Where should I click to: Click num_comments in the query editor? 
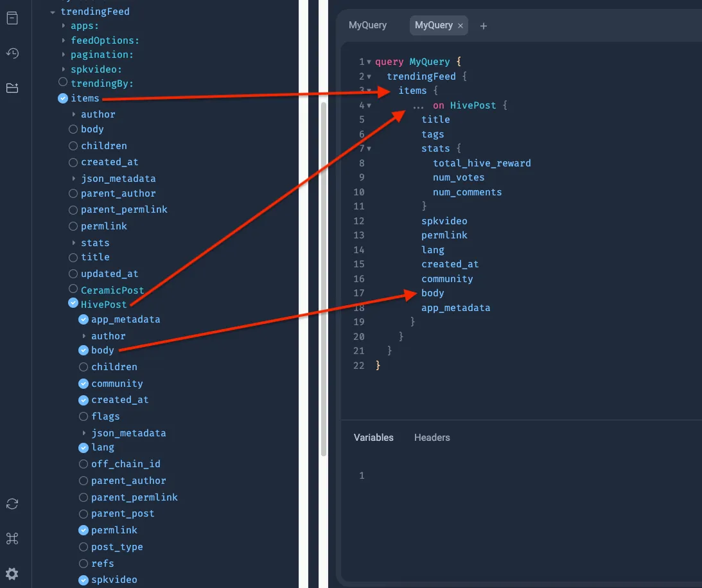(467, 192)
